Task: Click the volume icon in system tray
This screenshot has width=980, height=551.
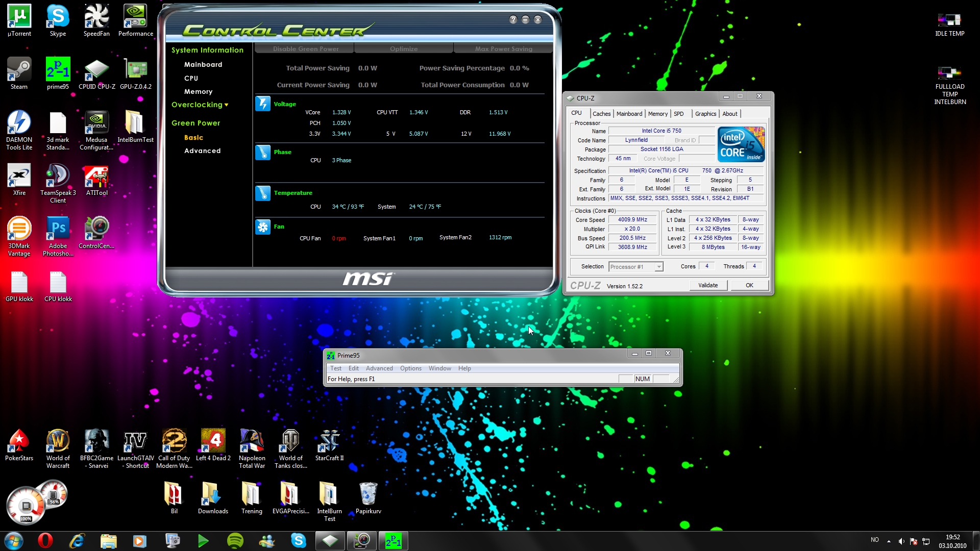Action: (x=901, y=541)
